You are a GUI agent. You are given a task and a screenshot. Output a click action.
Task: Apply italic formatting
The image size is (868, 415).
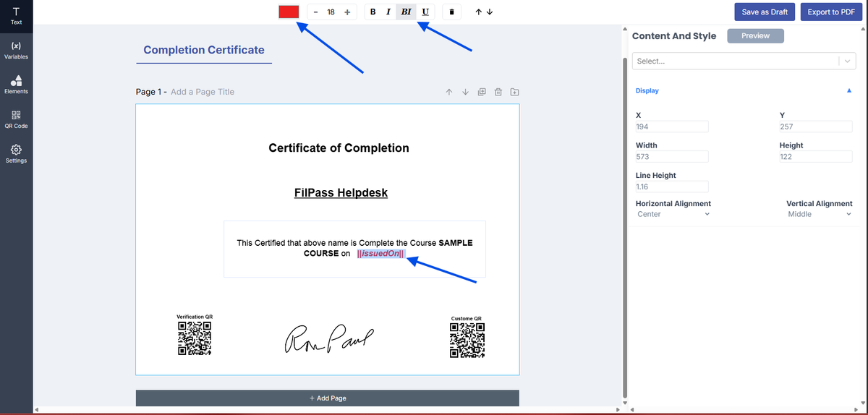pyautogui.click(x=388, y=12)
